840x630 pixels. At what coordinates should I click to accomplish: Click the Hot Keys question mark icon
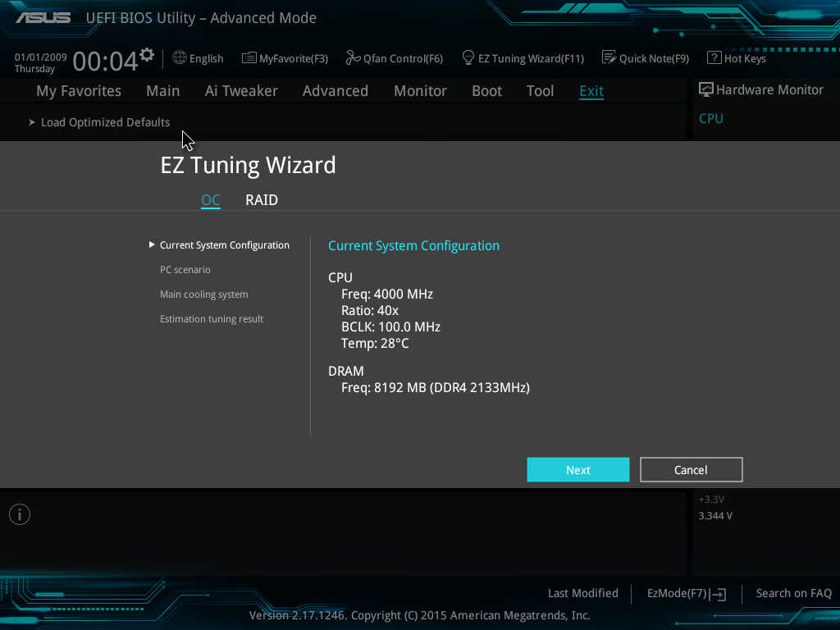(x=714, y=58)
